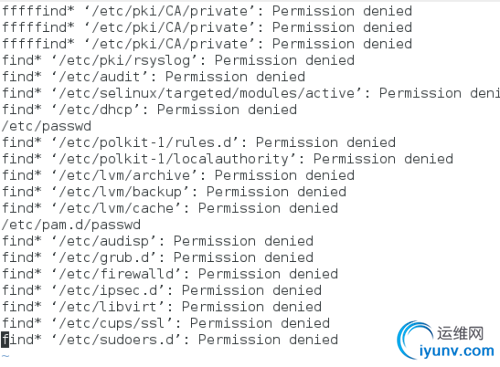The image size is (500, 367).
Task: Click the polkit-1/localauthority error line
Action: 227,159
